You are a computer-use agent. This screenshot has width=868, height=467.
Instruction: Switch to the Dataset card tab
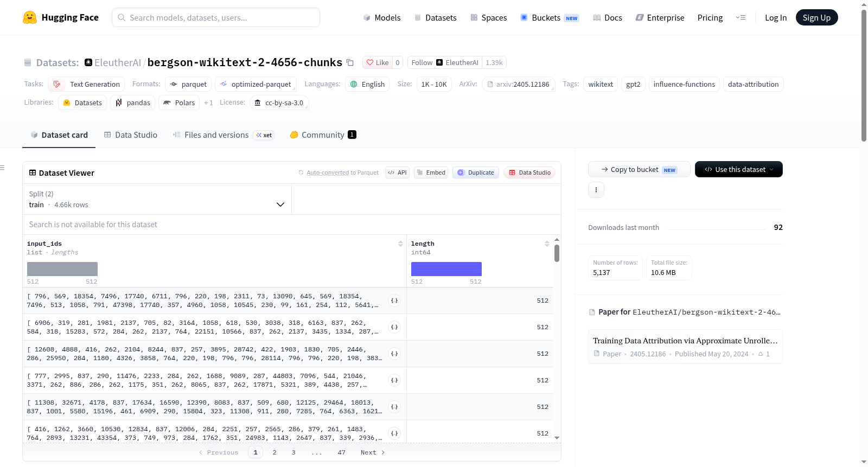tap(59, 135)
